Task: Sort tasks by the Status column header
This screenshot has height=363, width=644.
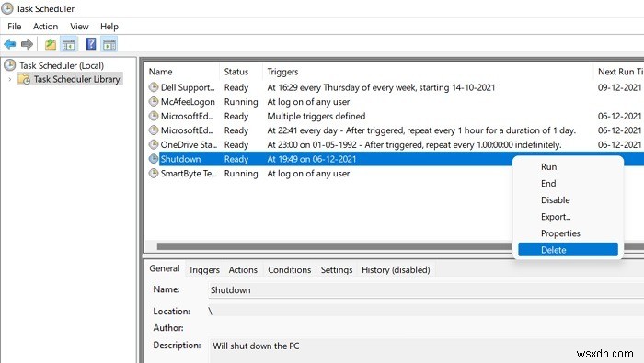Action: [241, 72]
